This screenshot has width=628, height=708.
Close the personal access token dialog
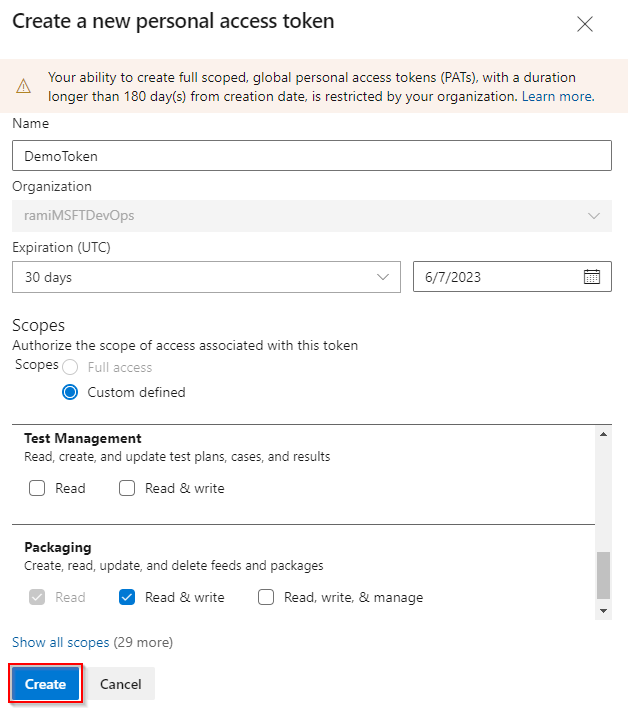pos(585,24)
